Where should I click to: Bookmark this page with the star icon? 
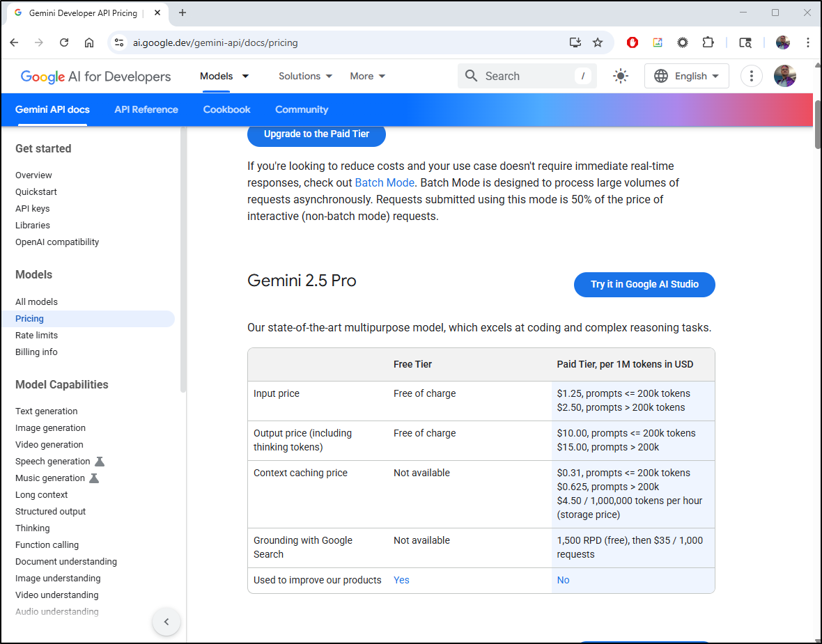click(x=598, y=42)
